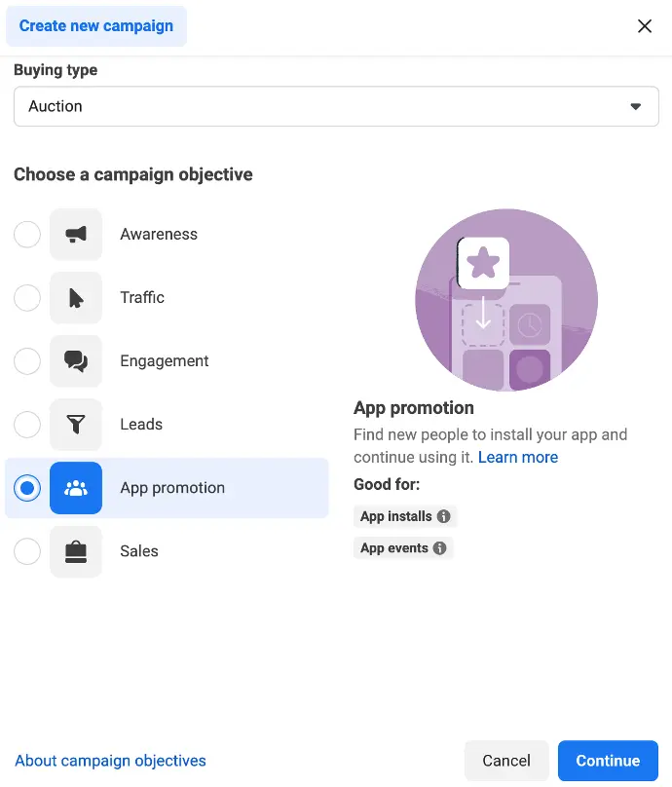The width and height of the screenshot is (672, 787).
Task: Click the Buying type dropdown arrow
Action: pyautogui.click(x=636, y=106)
